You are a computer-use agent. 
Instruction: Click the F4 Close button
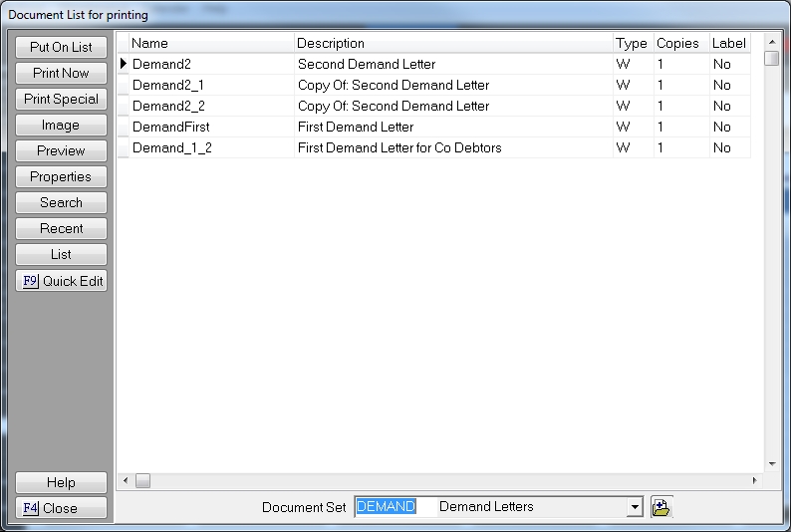tap(61, 508)
